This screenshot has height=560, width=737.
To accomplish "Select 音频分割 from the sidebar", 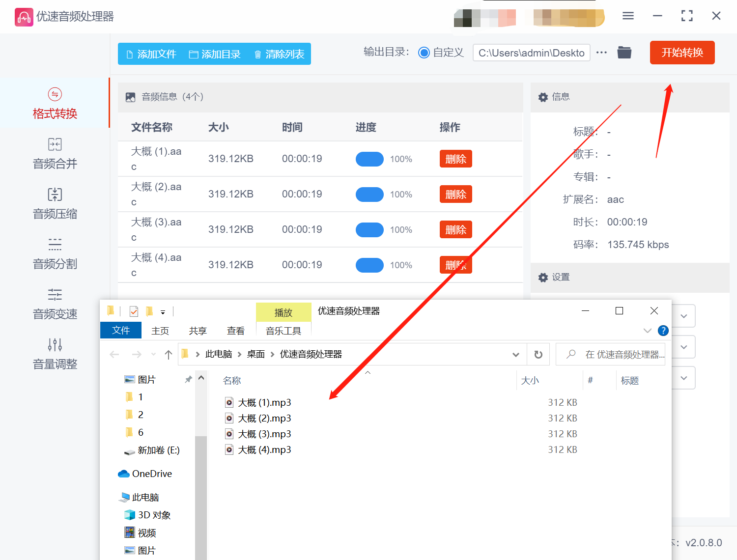I will pyautogui.click(x=54, y=254).
